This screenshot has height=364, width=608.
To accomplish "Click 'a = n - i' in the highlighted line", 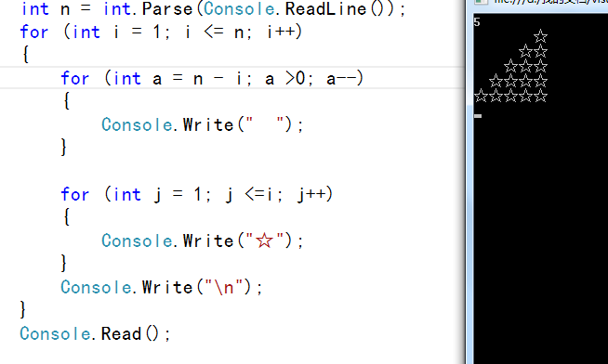I will [x=197, y=79].
